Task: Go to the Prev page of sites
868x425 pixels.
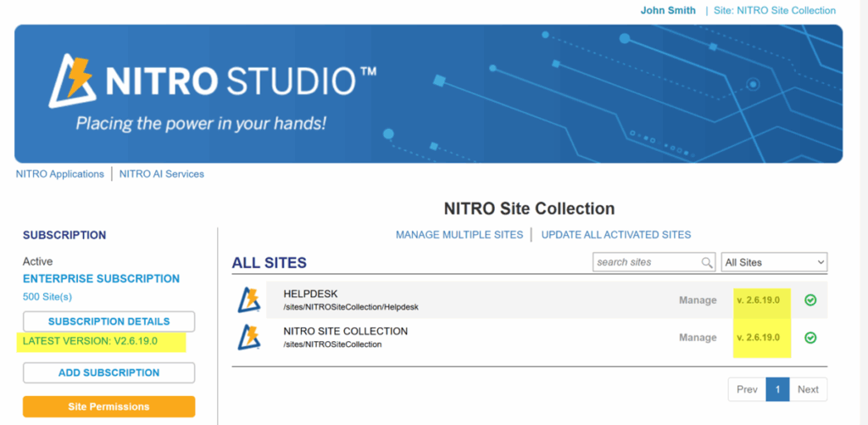Action: pos(747,389)
